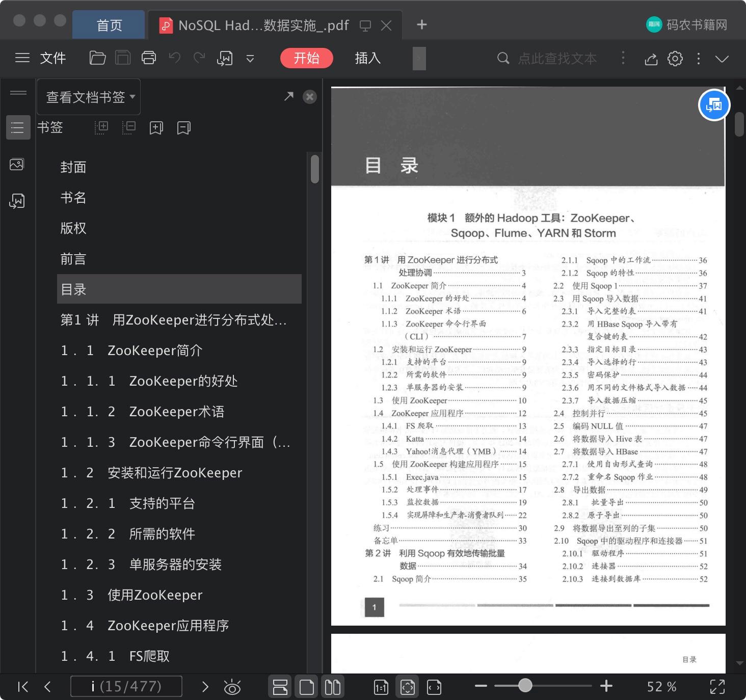Delete bookmark icon
The width and height of the screenshot is (746, 700).
coord(183,127)
